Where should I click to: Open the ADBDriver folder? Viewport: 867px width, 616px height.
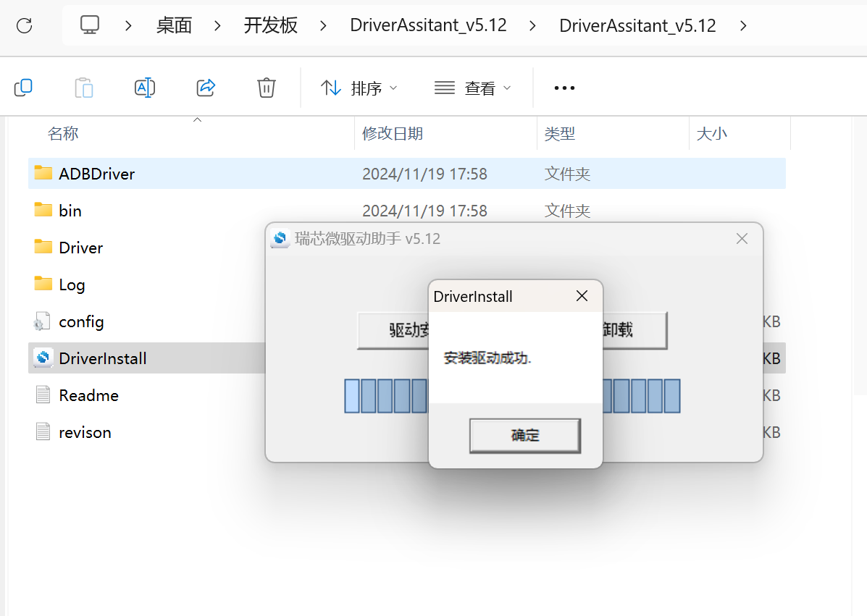click(x=96, y=174)
